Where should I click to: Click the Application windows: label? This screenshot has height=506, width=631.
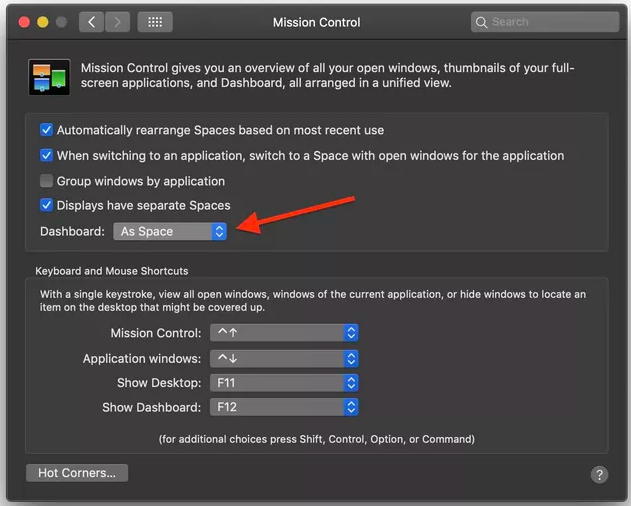(142, 358)
